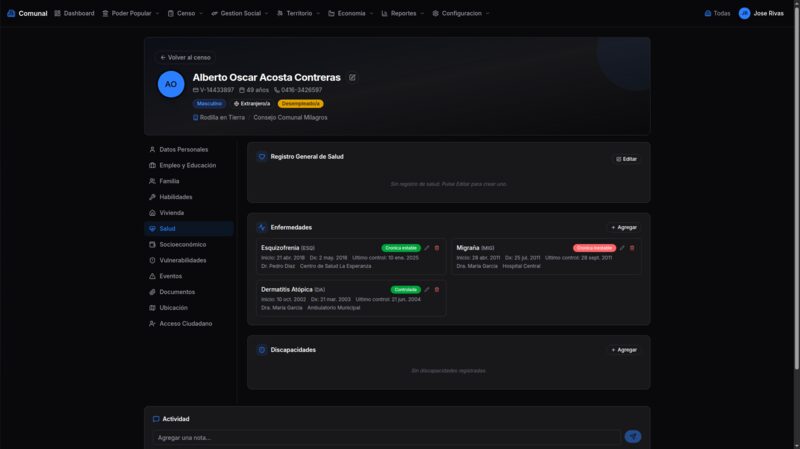Expand the Reportes menu

(x=403, y=13)
